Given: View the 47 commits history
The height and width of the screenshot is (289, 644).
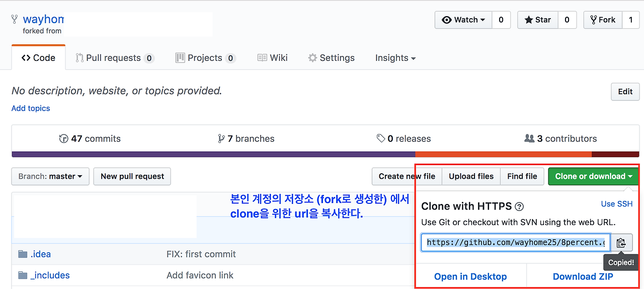Looking at the screenshot, I should pyautogui.click(x=90, y=138).
